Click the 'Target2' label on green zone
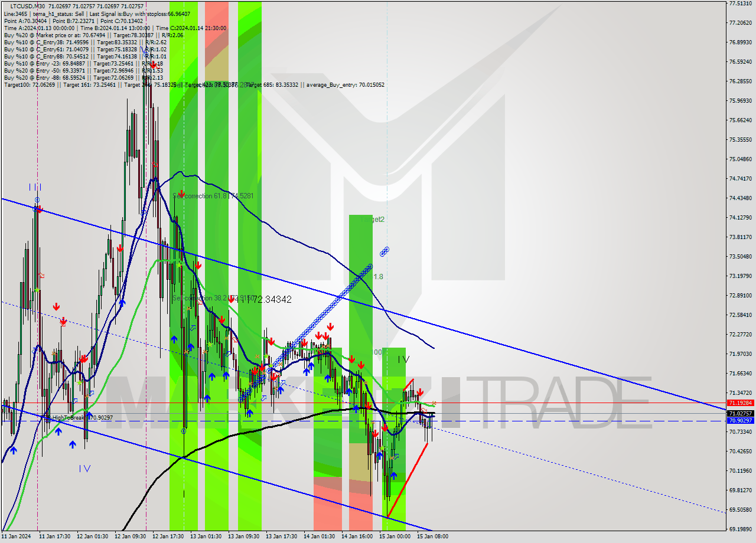The height and width of the screenshot is (543, 756). click(373, 219)
